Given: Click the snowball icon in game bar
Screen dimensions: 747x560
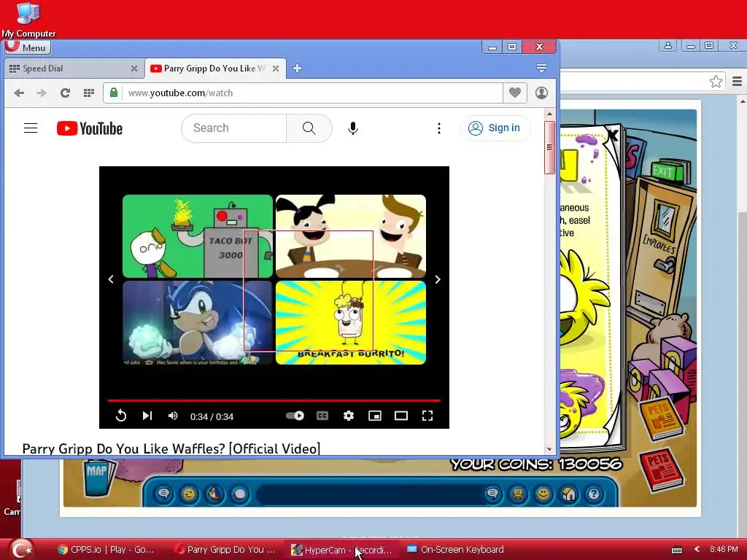Looking at the screenshot, I should coord(239,494).
